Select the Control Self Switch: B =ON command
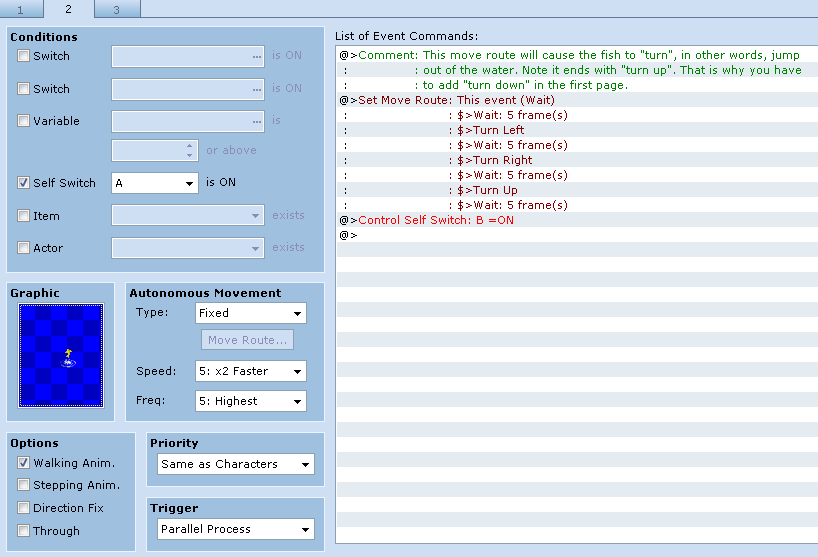The image size is (818, 557). pyautogui.click(x=577, y=220)
